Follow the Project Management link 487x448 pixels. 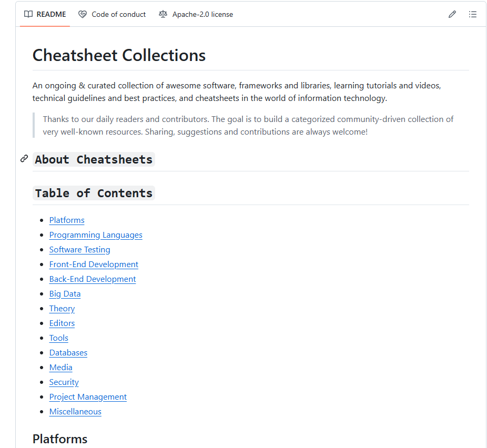point(88,397)
